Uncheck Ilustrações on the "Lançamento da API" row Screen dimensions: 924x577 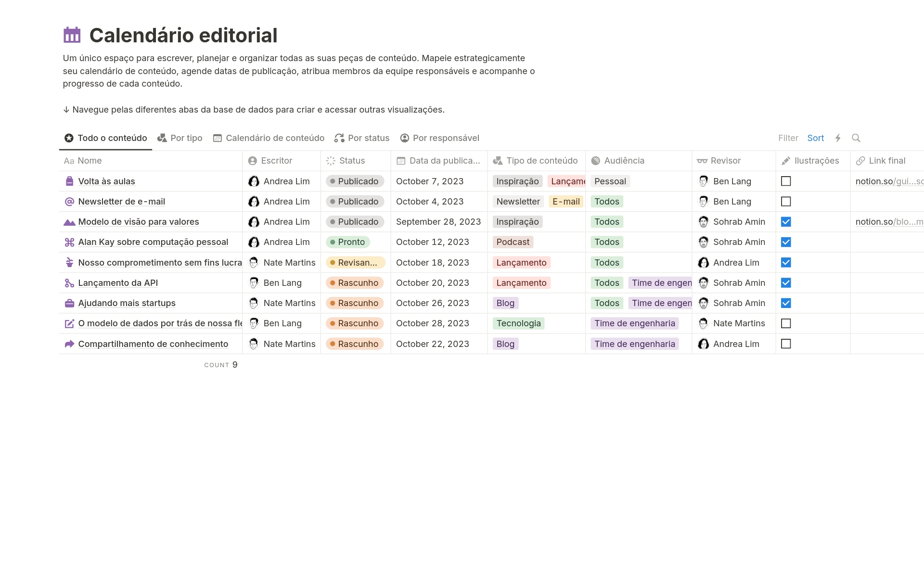click(x=786, y=282)
